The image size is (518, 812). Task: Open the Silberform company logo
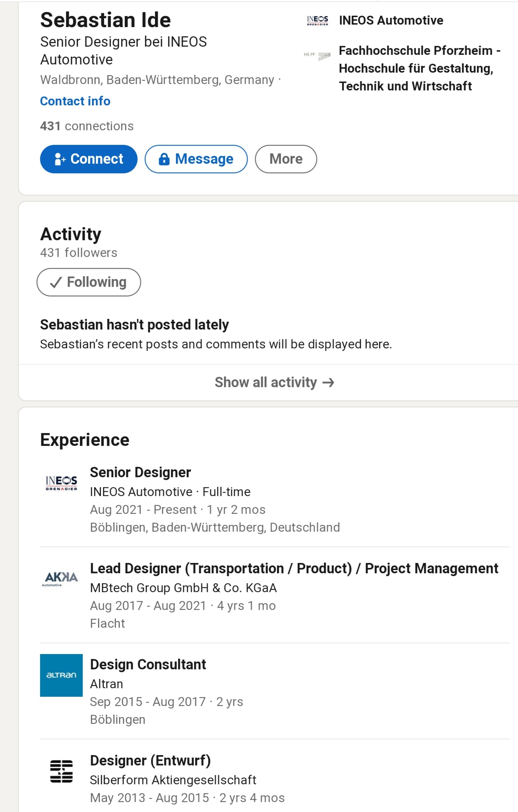pyautogui.click(x=61, y=771)
